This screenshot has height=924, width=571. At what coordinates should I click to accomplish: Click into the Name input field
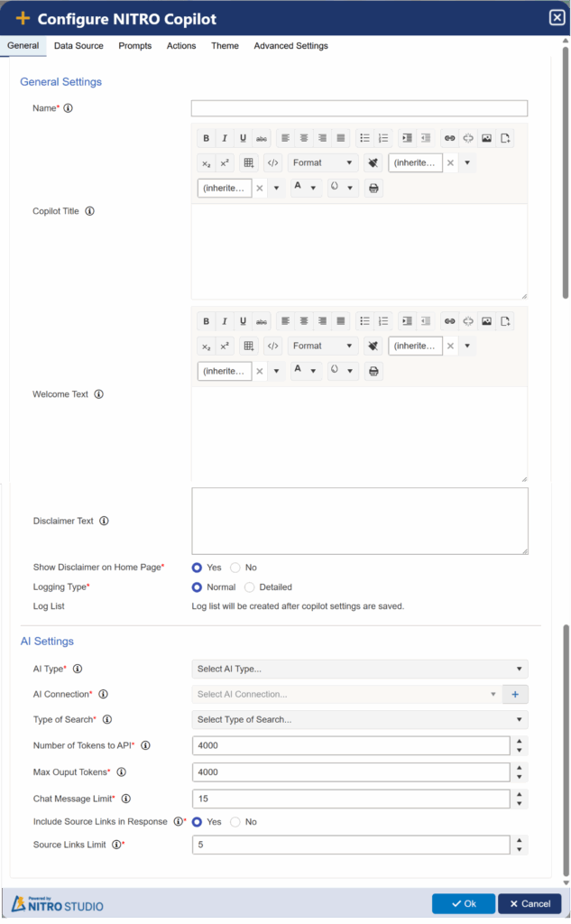pyautogui.click(x=359, y=108)
